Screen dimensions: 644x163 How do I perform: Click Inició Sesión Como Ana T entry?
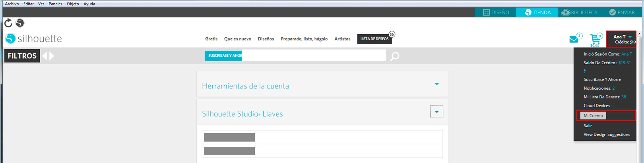click(607, 54)
